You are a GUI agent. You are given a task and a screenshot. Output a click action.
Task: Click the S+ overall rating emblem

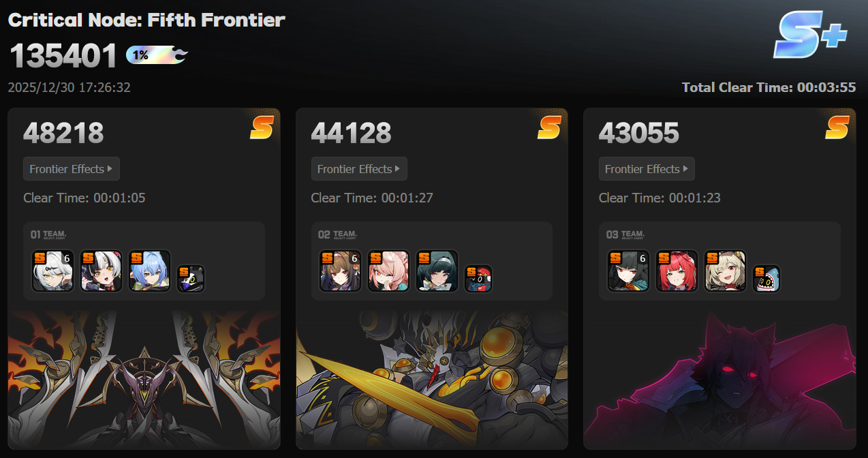(809, 34)
